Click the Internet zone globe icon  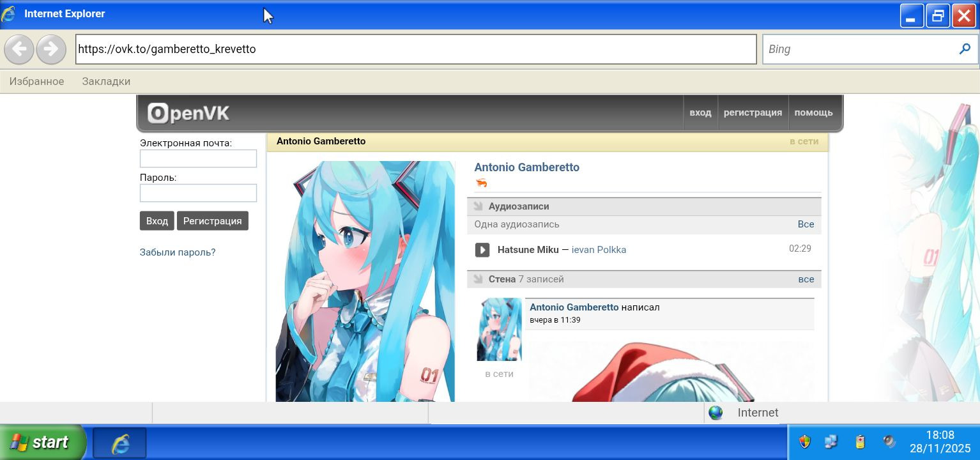click(x=716, y=413)
